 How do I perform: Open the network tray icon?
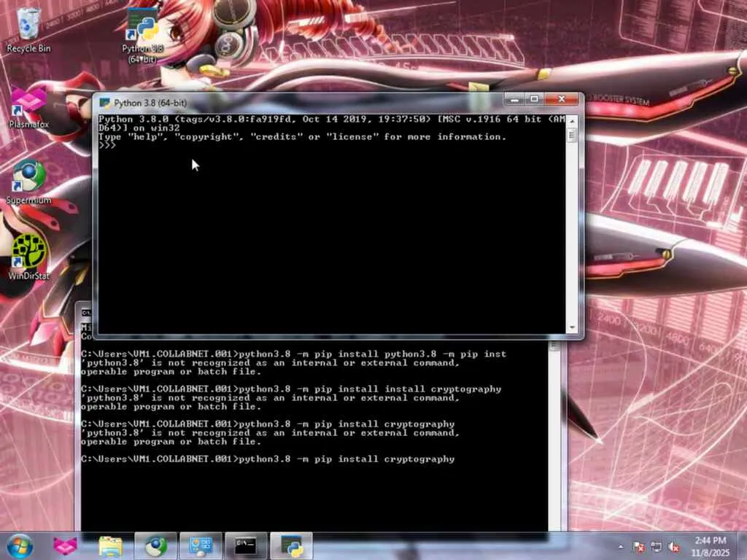(x=657, y=547)
